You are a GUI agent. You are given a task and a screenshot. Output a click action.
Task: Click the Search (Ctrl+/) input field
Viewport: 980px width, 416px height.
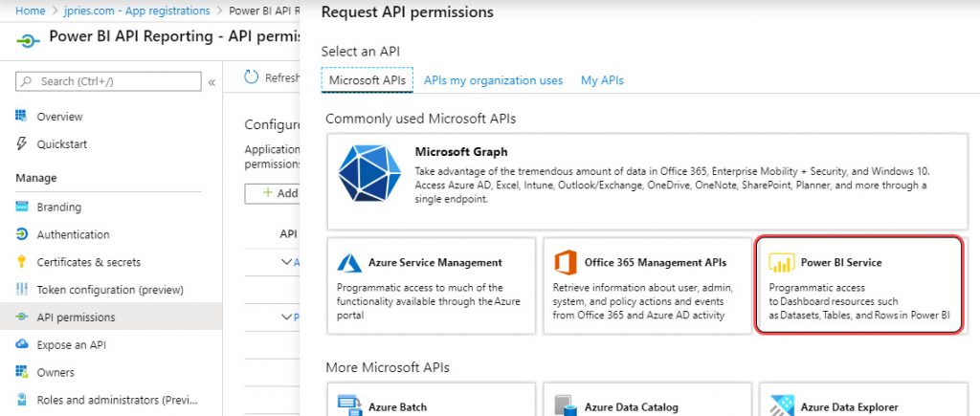pos(115,82)
